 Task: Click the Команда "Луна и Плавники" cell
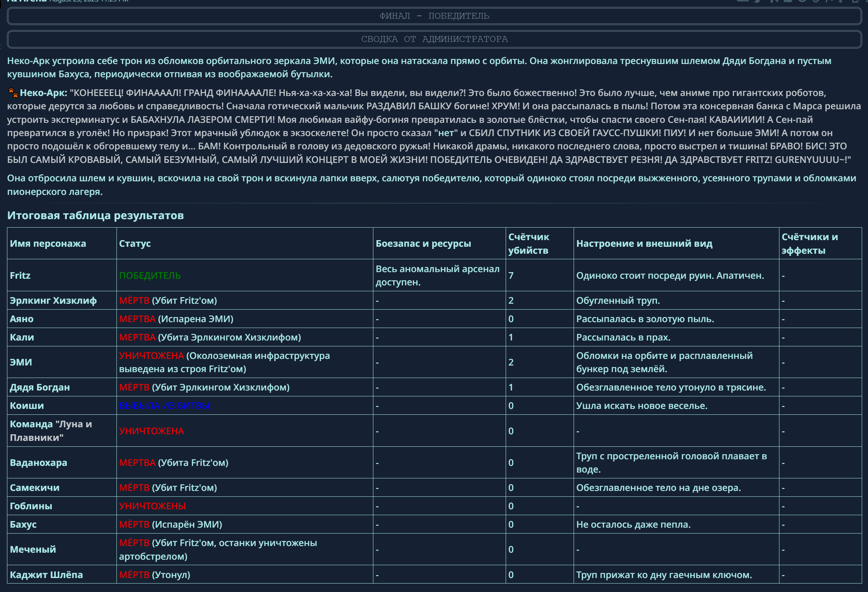(x=51, y=431)
